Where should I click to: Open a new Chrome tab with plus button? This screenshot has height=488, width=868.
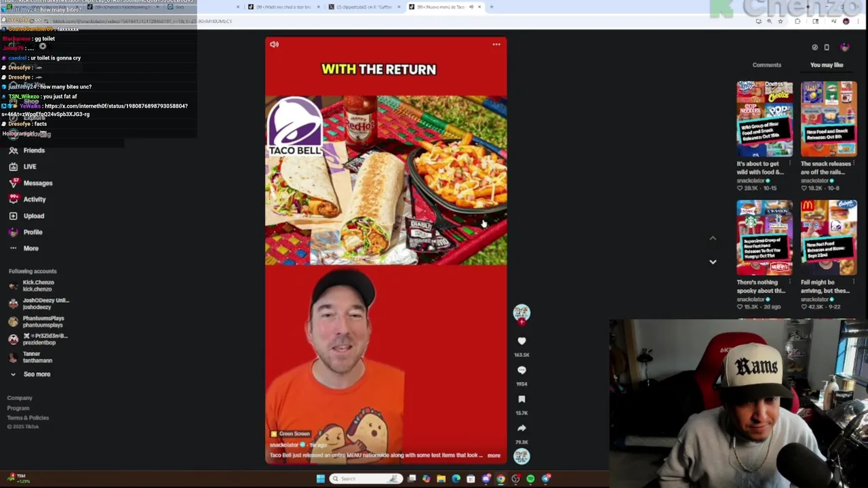[x=492, y=7]
